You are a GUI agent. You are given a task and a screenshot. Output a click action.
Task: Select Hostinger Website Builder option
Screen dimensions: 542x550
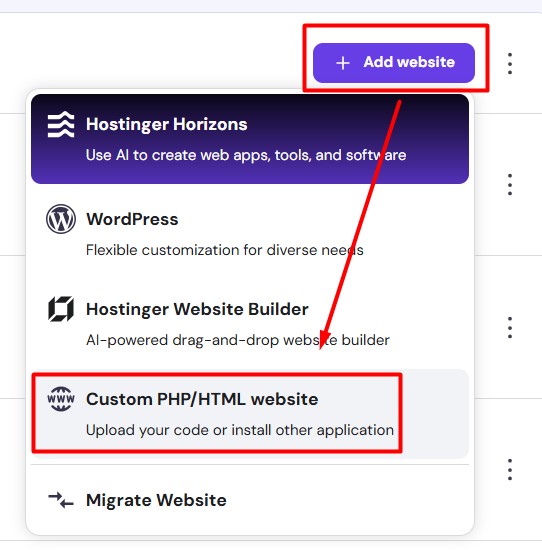tap(250, 324)
